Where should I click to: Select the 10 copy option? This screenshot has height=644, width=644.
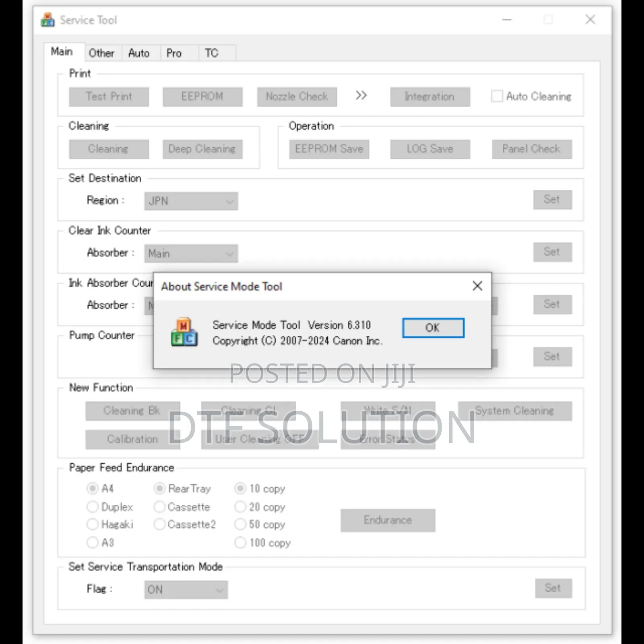coord(240,488)
